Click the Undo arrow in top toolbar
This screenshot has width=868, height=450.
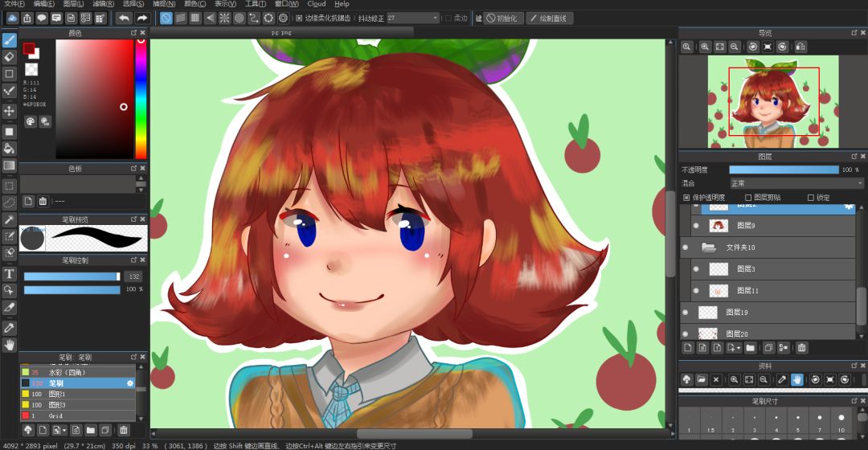pyautogui.click(x=123, y=18)
